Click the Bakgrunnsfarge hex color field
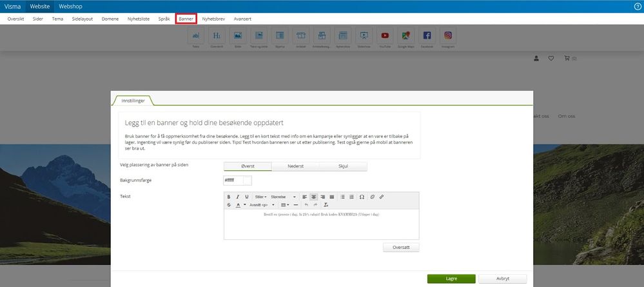Image resolution: width=644 pixels, height=287 pixels. [x=233, y=181]
